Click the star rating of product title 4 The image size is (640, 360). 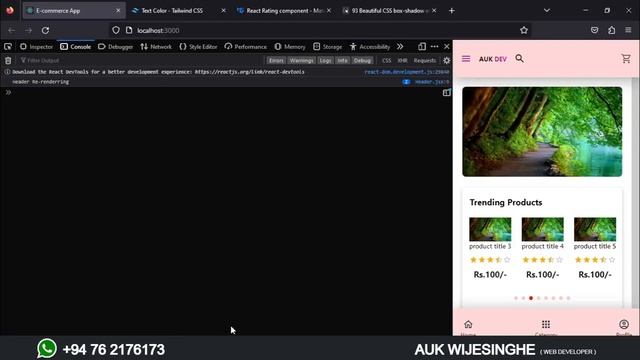point(542,260)
